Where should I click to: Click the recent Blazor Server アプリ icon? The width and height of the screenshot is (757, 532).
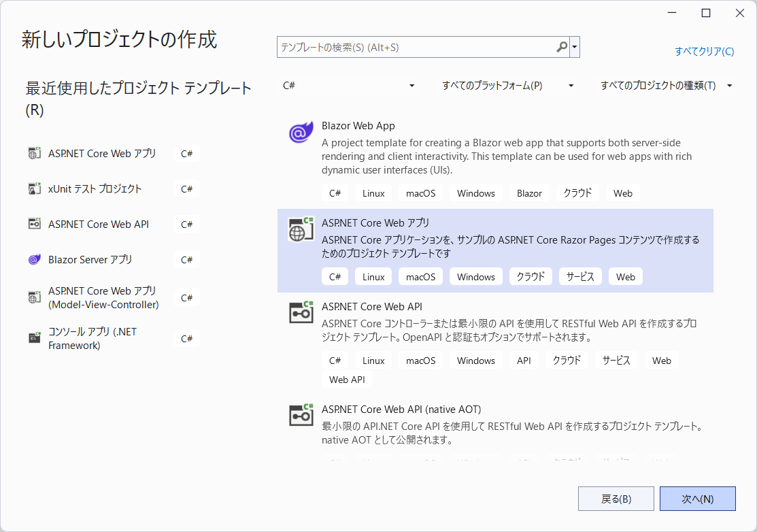(34, 260)
